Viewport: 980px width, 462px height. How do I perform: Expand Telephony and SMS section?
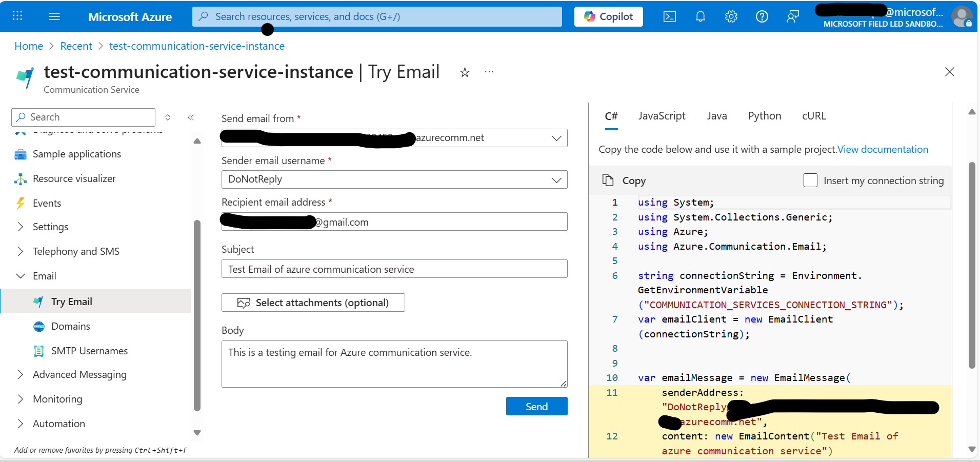76,251
